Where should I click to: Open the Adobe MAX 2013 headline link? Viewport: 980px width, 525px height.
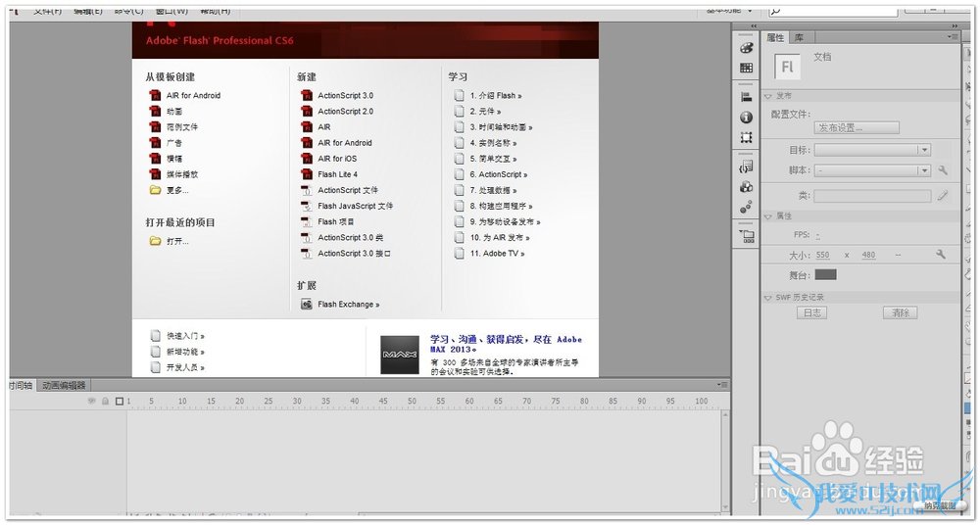(x=506, y=344)
